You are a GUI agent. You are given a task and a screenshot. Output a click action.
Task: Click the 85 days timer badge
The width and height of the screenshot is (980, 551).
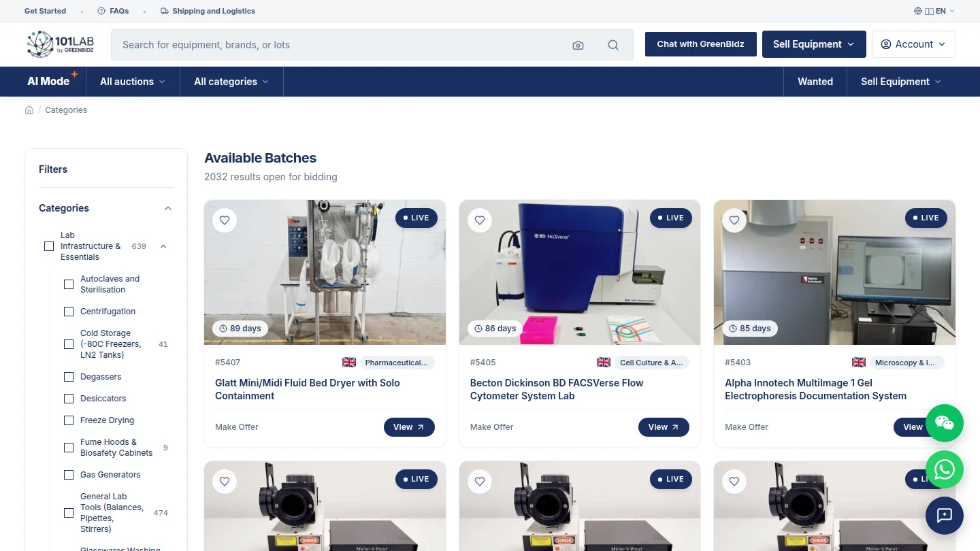point(749,329)
